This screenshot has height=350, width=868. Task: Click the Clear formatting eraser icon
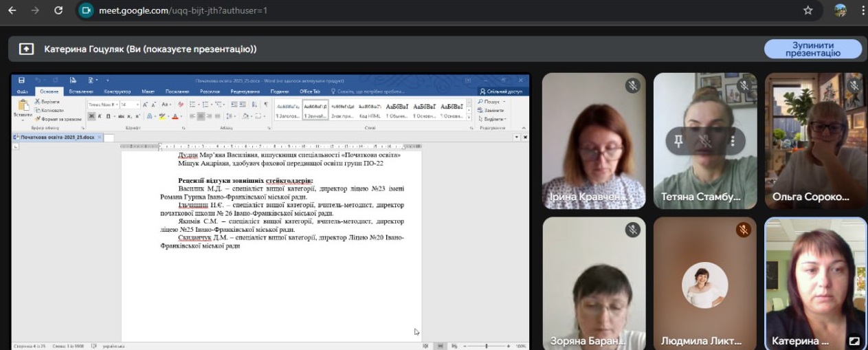pos(181,105)
